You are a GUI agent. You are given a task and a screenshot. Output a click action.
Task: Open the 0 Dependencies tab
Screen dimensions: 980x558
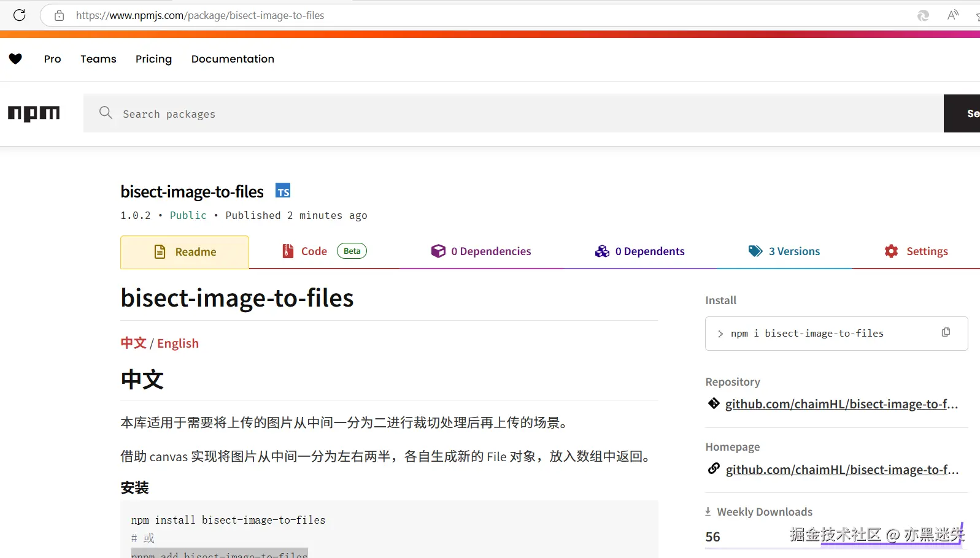[x=481, y=251]
